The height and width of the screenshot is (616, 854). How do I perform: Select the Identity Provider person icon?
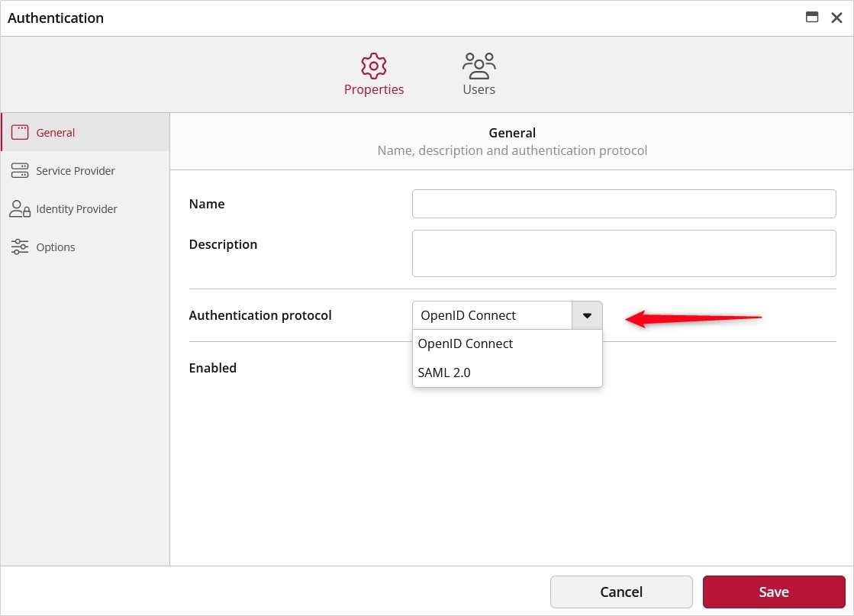pos(21,208)
